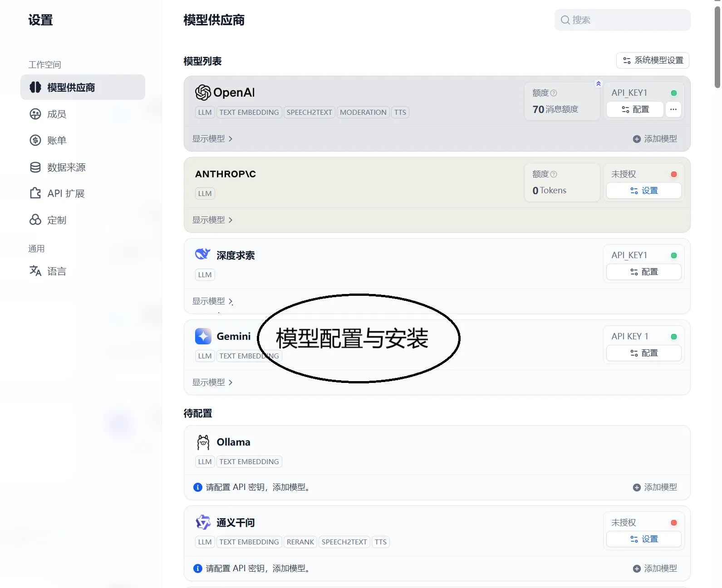Click the 定制 shapes icon
The width and height of the screenshot is (722, 588).
[x=35, y=220]
